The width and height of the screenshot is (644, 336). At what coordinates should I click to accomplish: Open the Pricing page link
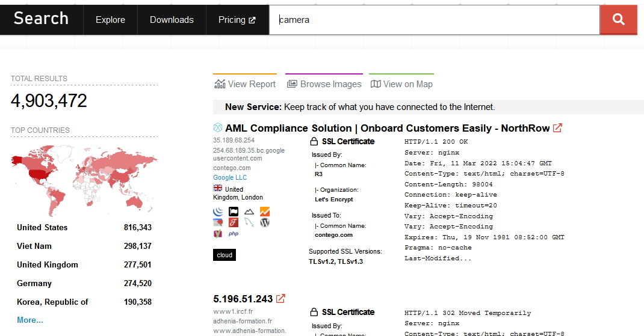click(237, 20)
